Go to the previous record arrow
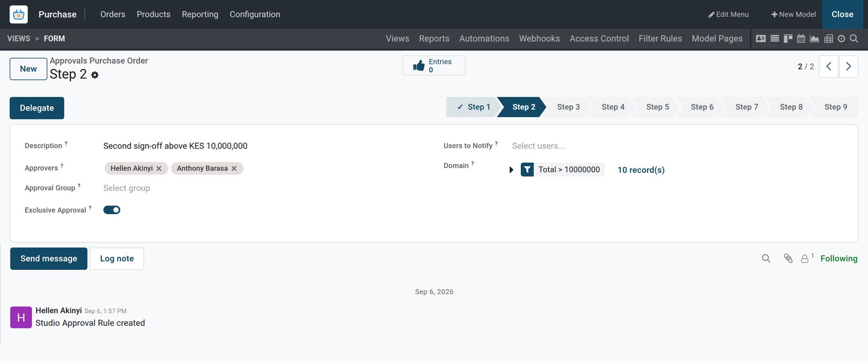The width and height of the screenshot is (868, 361). point(828,67)
